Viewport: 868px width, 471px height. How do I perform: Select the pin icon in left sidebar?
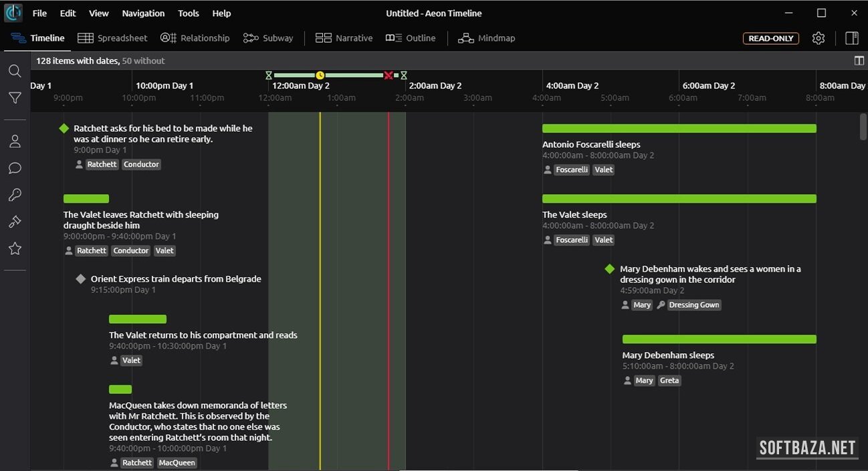point(15,221)
